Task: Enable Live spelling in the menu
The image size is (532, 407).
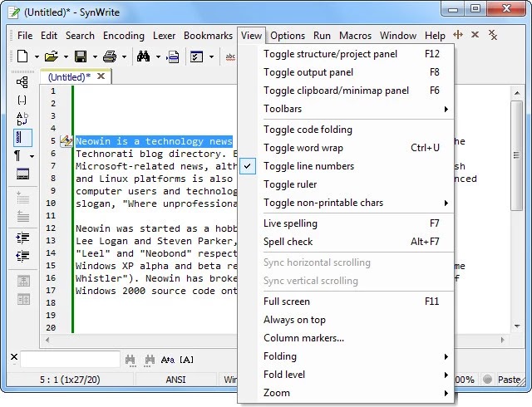Action: pyautogui.click(x=346, y=223)
